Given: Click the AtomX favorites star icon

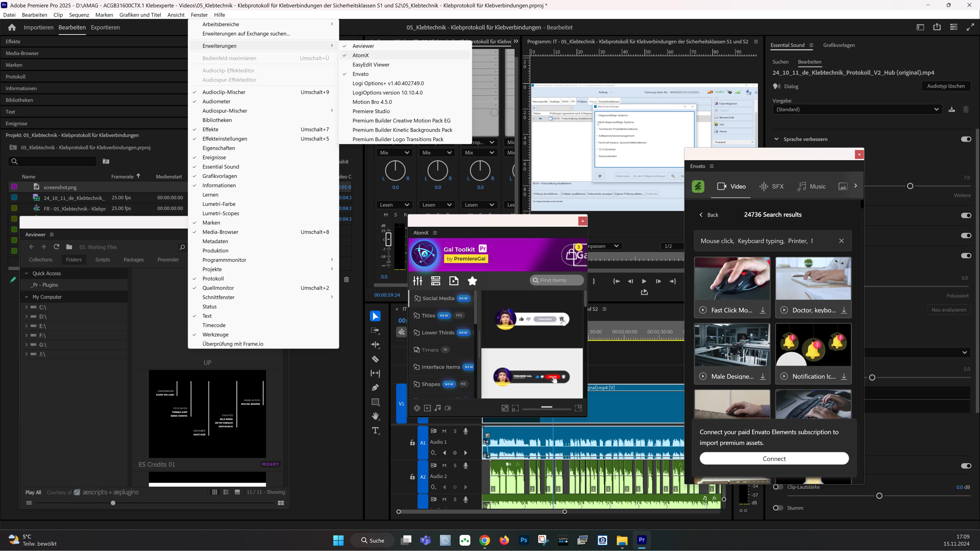Looking at the screenshot, I should click(x=472, y=281).
